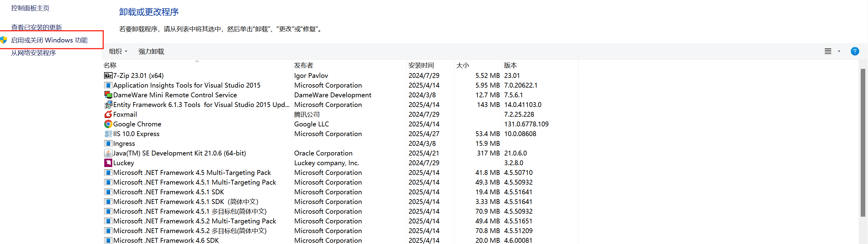Open the 控制面板主页 link
868x244 pixels.
(x=30, y=8)
